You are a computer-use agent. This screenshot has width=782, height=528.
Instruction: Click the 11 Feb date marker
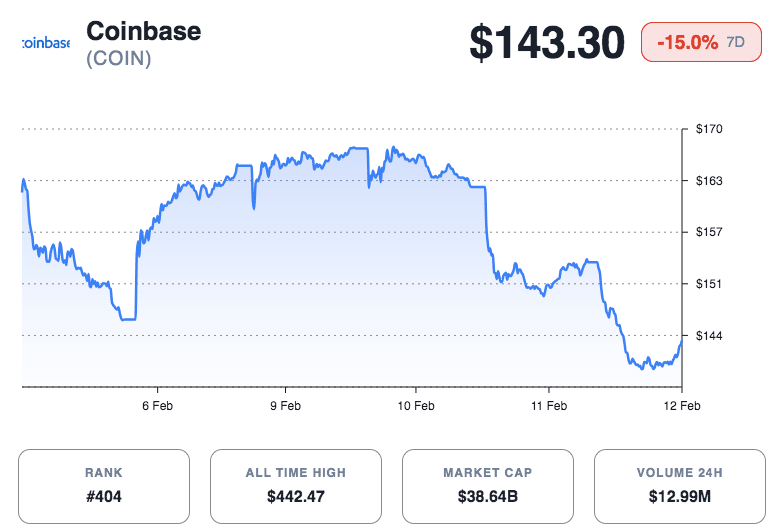(549, 406)
